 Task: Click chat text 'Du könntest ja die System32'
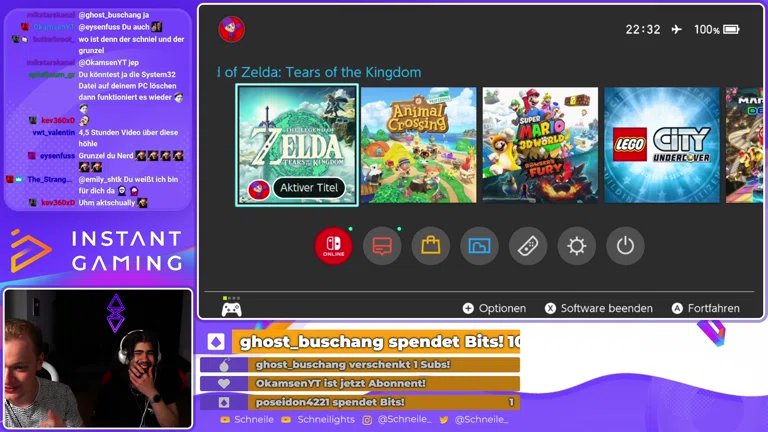click(x=127, y=74)
